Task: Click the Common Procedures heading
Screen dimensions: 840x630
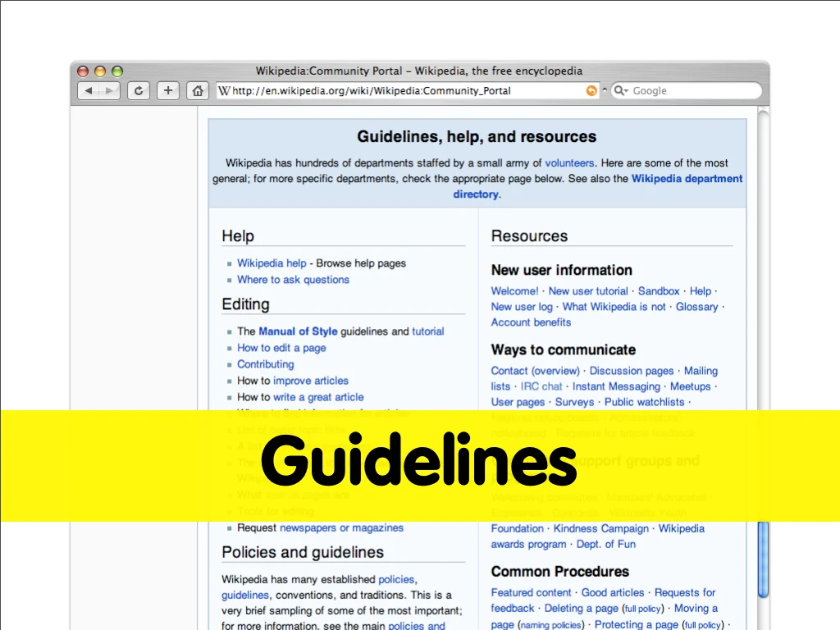Action: 559,572
